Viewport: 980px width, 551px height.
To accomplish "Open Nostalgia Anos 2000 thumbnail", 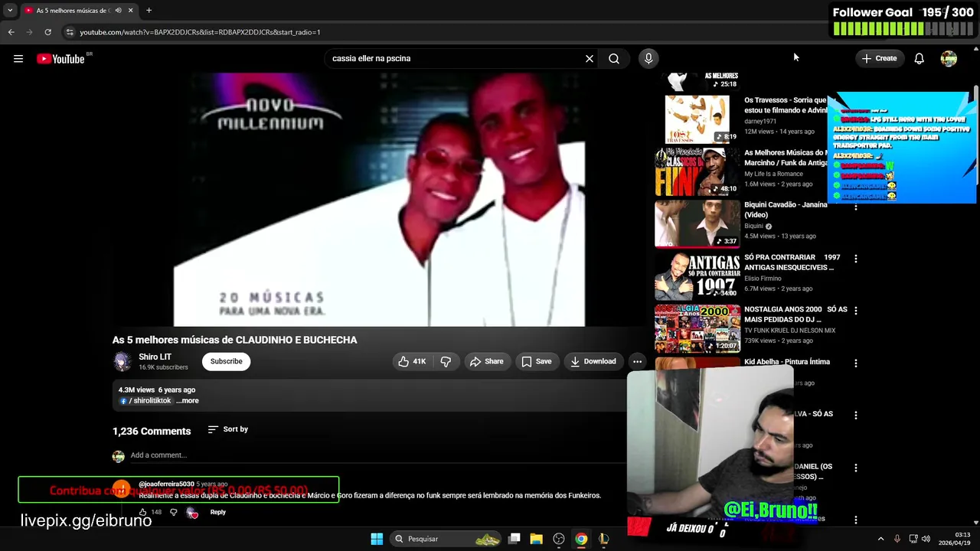I will tap(697, 328).
